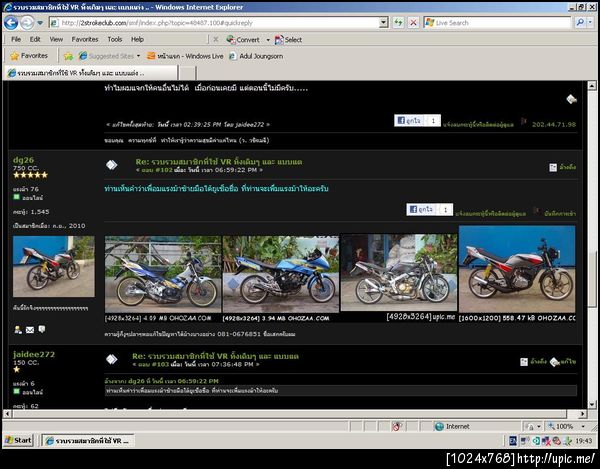
Task: Open the first motorcycle photo in dg26 signature
Action: [163, 274]
